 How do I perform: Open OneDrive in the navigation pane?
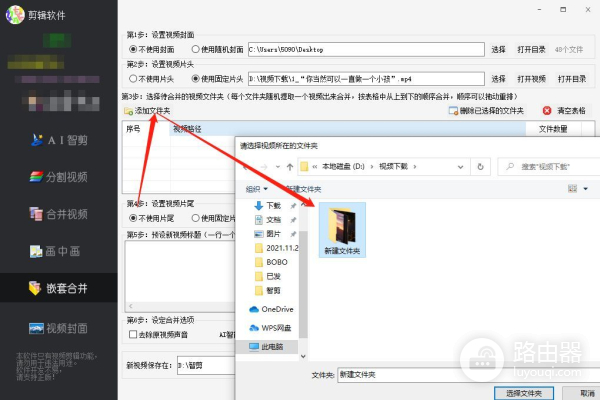coord(271,309)
